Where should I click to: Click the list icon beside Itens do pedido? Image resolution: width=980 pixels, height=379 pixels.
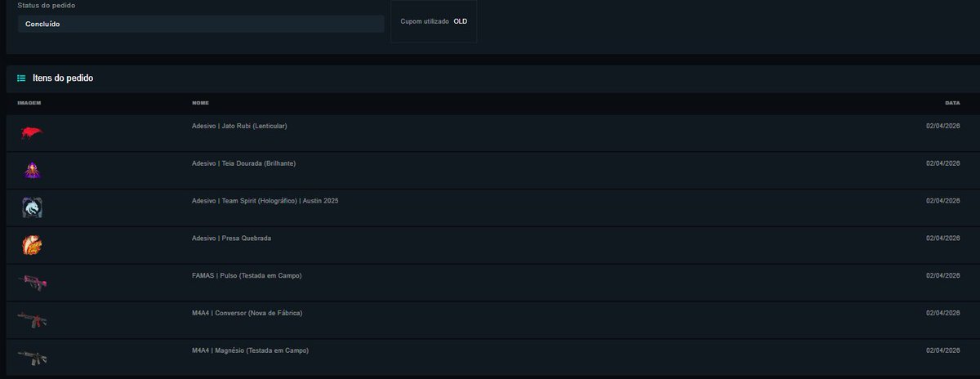click(x=21, y=78)
